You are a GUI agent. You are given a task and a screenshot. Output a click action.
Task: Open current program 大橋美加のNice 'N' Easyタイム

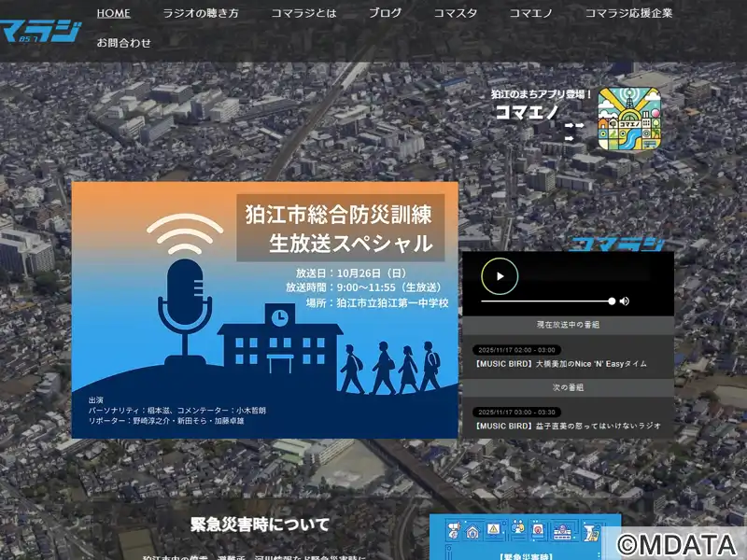560,363
